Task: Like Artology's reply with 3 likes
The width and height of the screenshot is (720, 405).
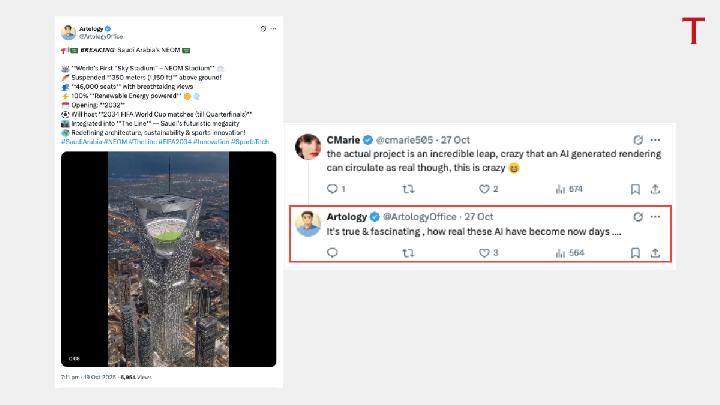Action: pos(484,253)
